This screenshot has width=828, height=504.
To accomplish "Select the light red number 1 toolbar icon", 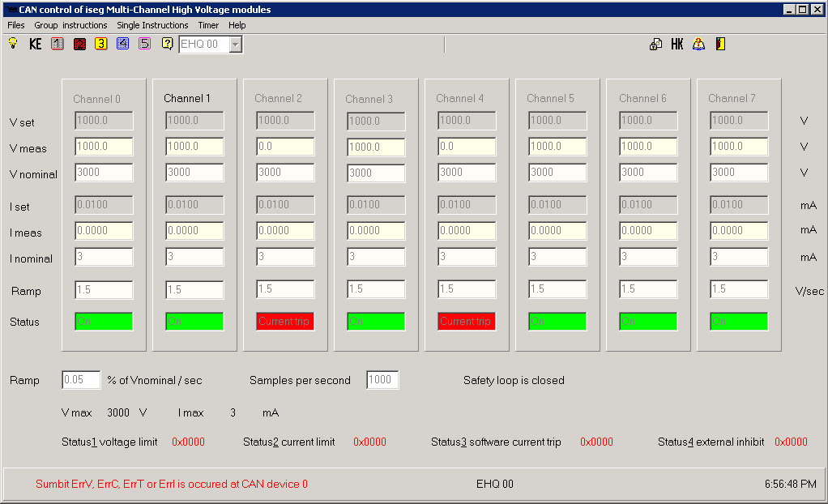I will point(57,44).
